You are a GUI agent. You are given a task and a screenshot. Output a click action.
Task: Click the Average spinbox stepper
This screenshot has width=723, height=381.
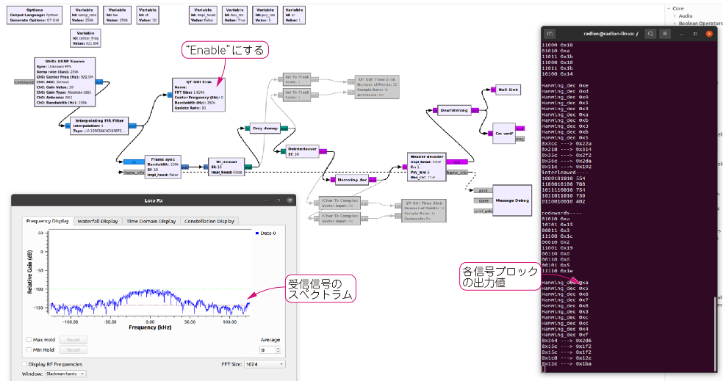coord(279,350)
